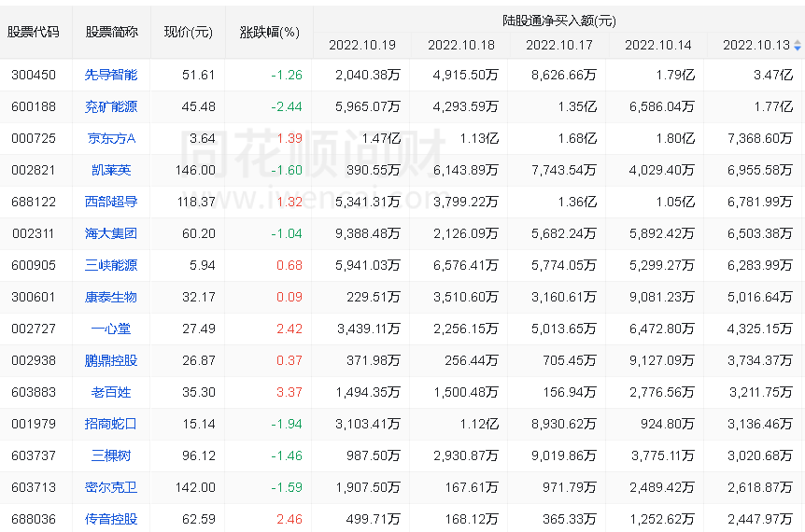The height and width of the screenshot is (532, 805).
Task: Click price cell 146.00
Action: (x=195, y=170)
